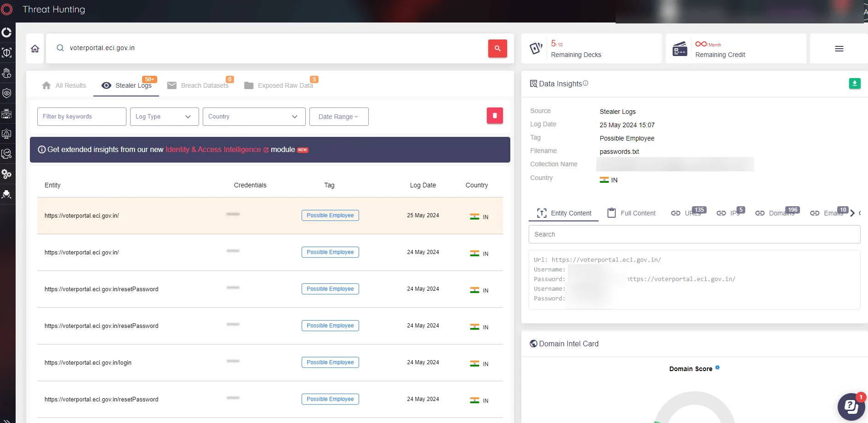Click the red search button
Image resolution: width=868 pixels, height=423 pixels.
pos(497,48)
